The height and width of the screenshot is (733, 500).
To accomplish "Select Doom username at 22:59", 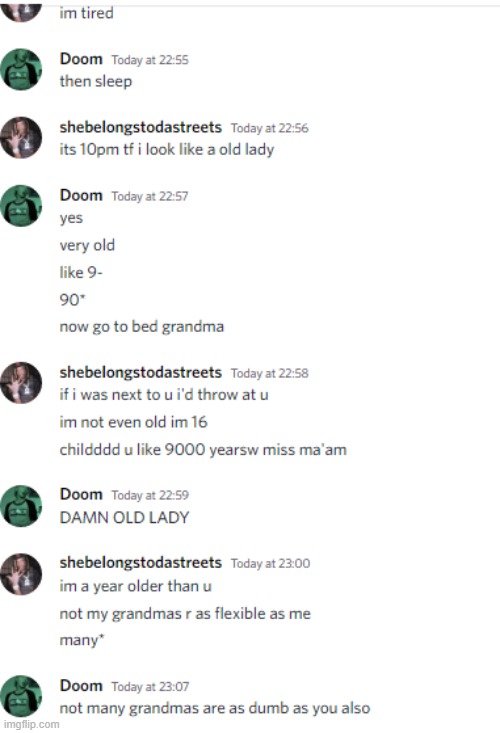I will (x=81, y=494).
